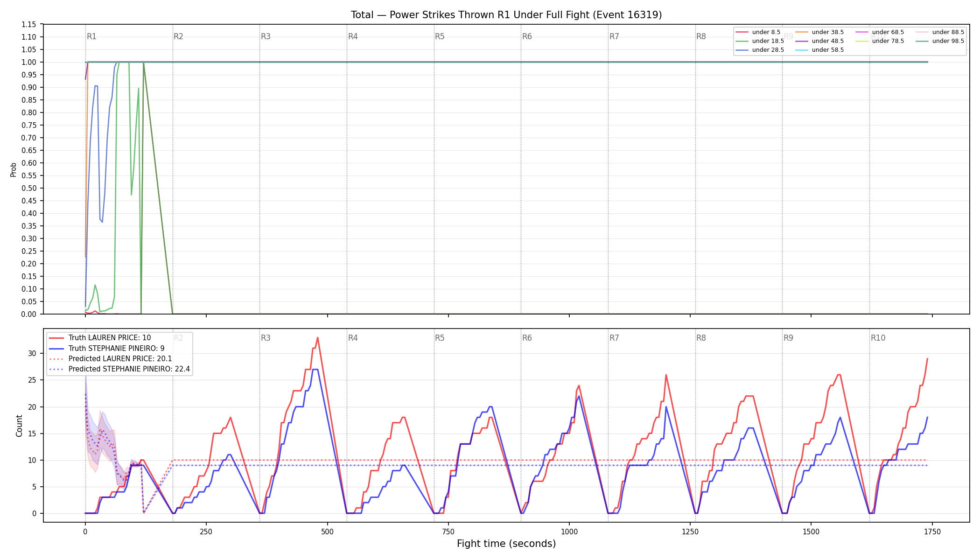
Task: Click the R7 round marker in top chart
Action: pyautogui.click(x=614, y=36)
